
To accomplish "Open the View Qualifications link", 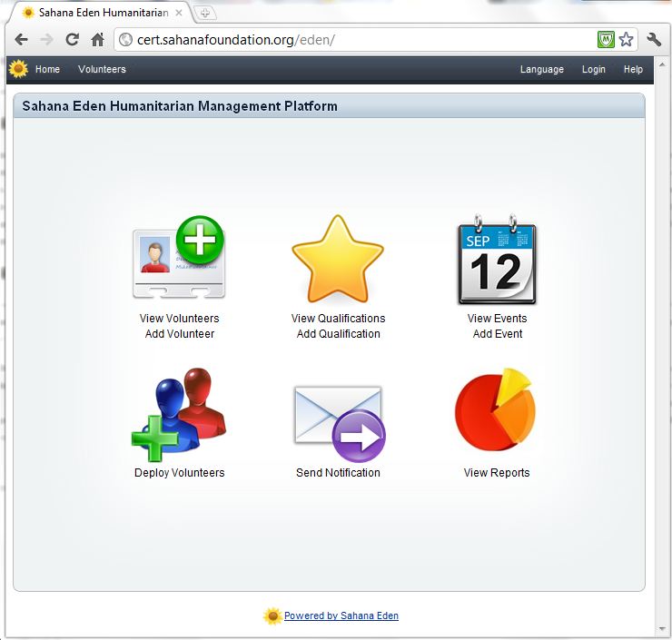I will 338,319.
